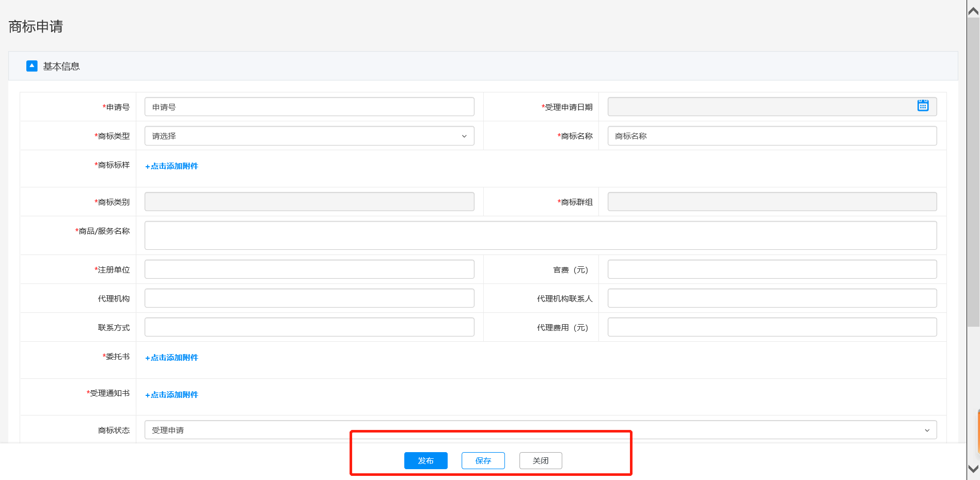Click the scrollbar down arrow
This screenshot has width=980, height=480.
(973, 469)
